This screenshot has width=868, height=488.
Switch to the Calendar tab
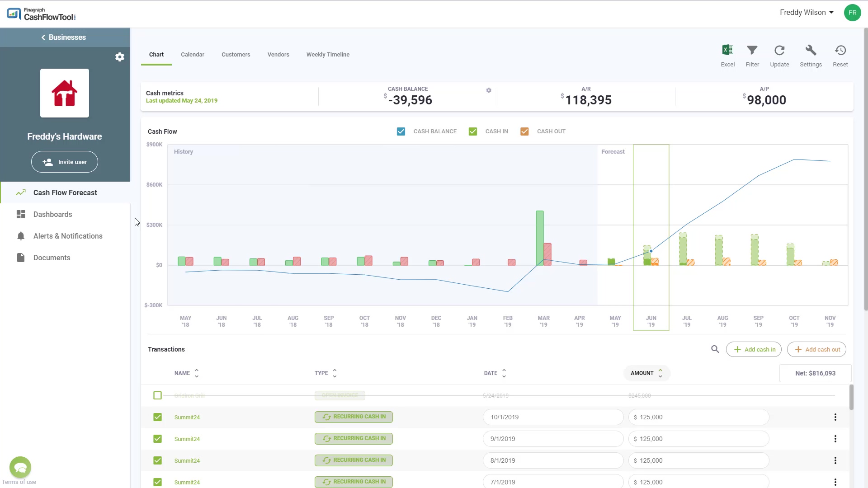click(193, 55)
